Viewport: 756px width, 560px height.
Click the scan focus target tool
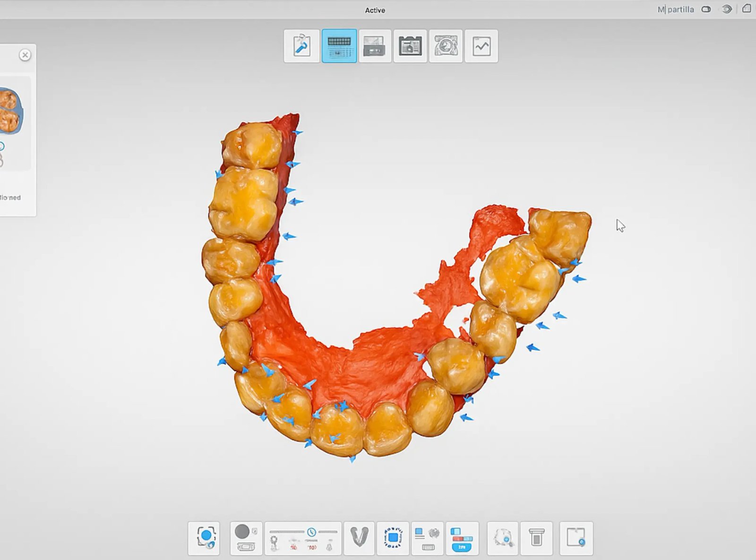204,538
